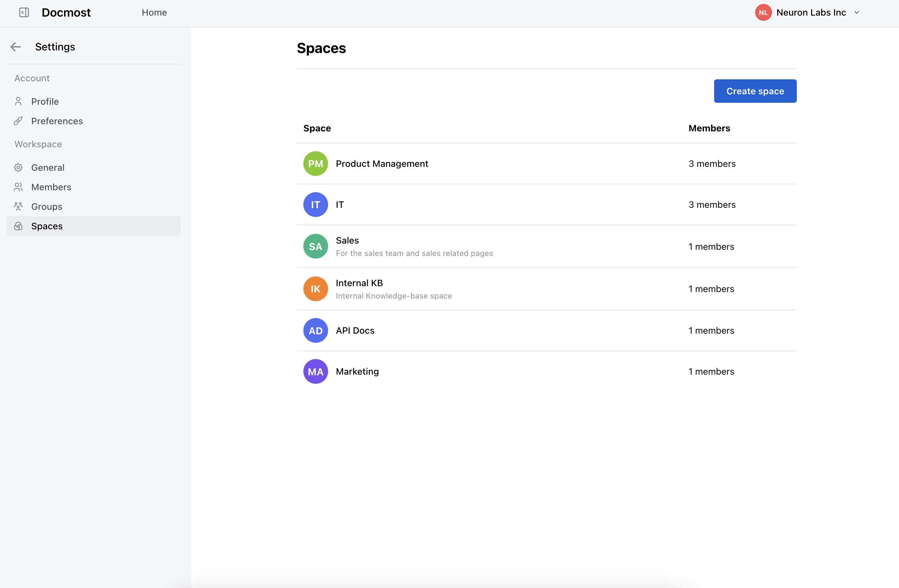Click the AD API Docs avatar

315,331
